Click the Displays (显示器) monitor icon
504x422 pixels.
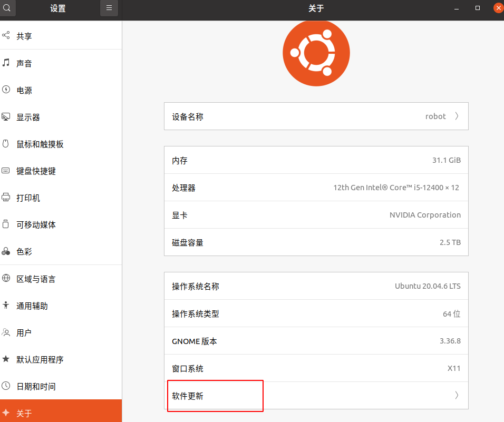click(6, 117)
